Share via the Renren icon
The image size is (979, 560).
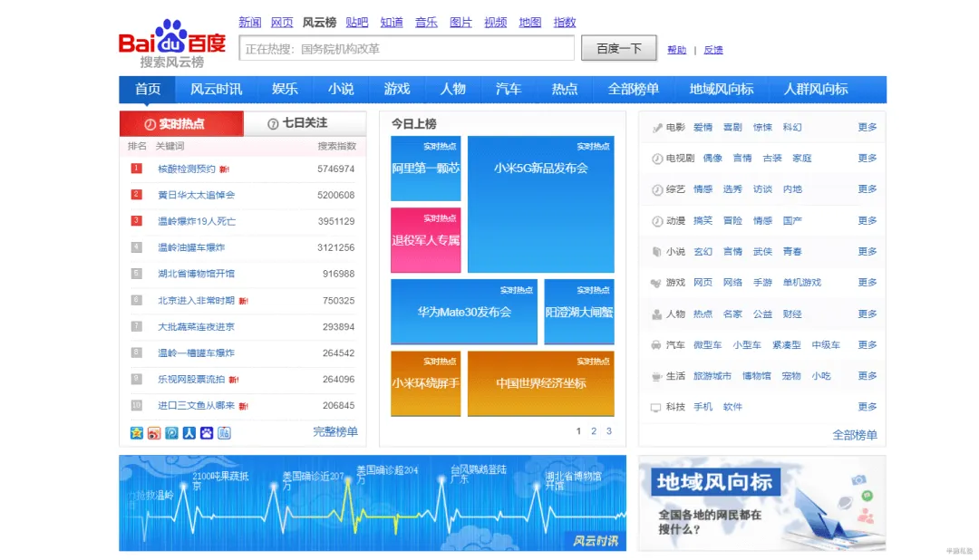(x=189, y=433)
